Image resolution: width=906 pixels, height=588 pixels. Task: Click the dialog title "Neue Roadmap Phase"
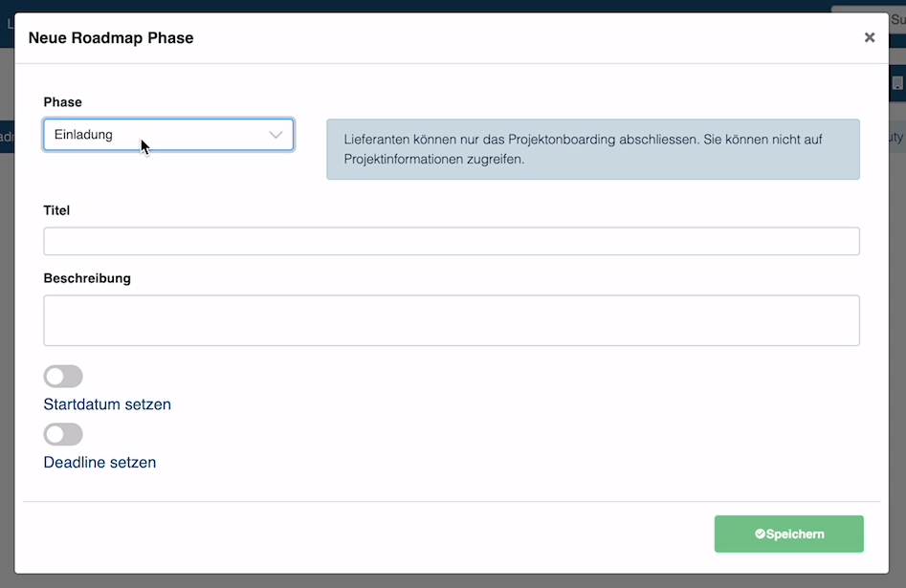point(110,38)
